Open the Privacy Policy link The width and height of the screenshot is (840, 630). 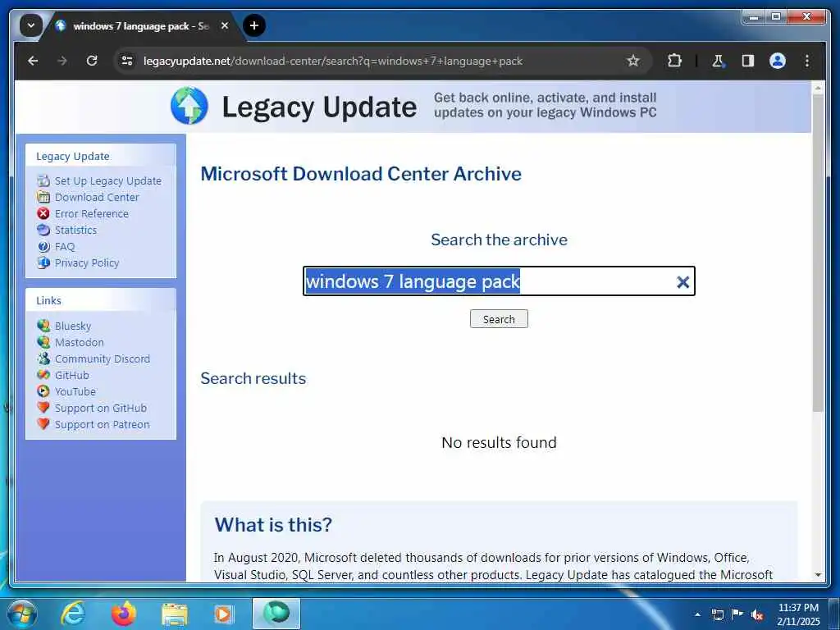pyautogui.click(x=87, y=263)
